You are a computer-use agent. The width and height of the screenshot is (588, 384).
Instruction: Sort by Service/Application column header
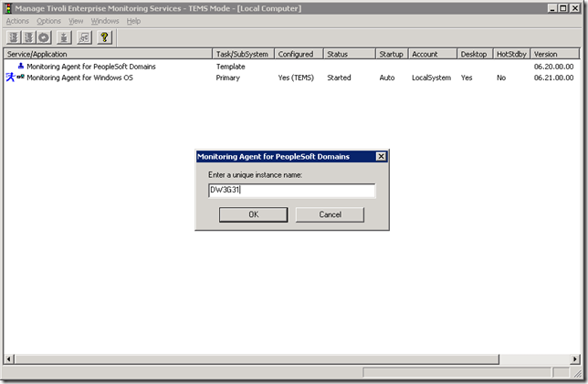pyautogui.click(x=108, y=54)
